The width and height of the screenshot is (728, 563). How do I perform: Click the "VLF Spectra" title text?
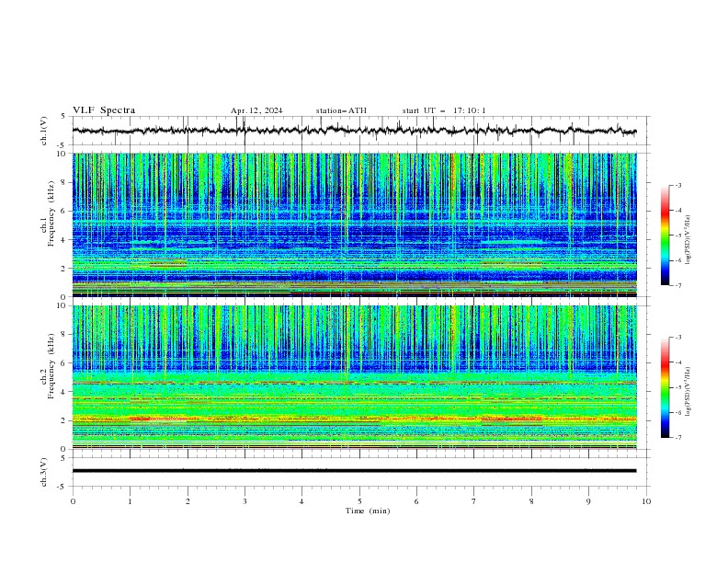click(x=104, y=110)
